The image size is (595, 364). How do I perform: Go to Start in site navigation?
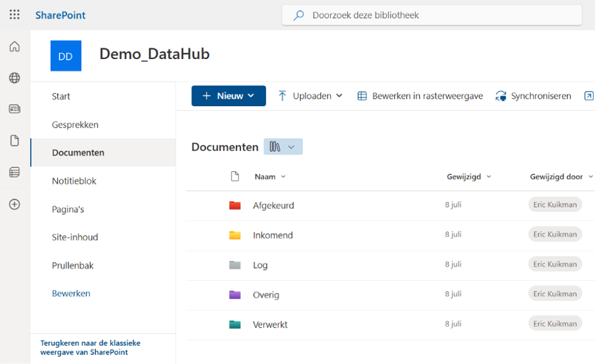(60, 97)
